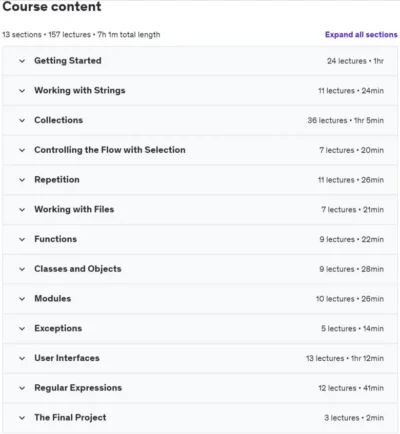This screenshot has height=434, width=400.
Task: Click the chevron icon beside Working with Files
Action: pyautogui.click(x=22, y=210)
